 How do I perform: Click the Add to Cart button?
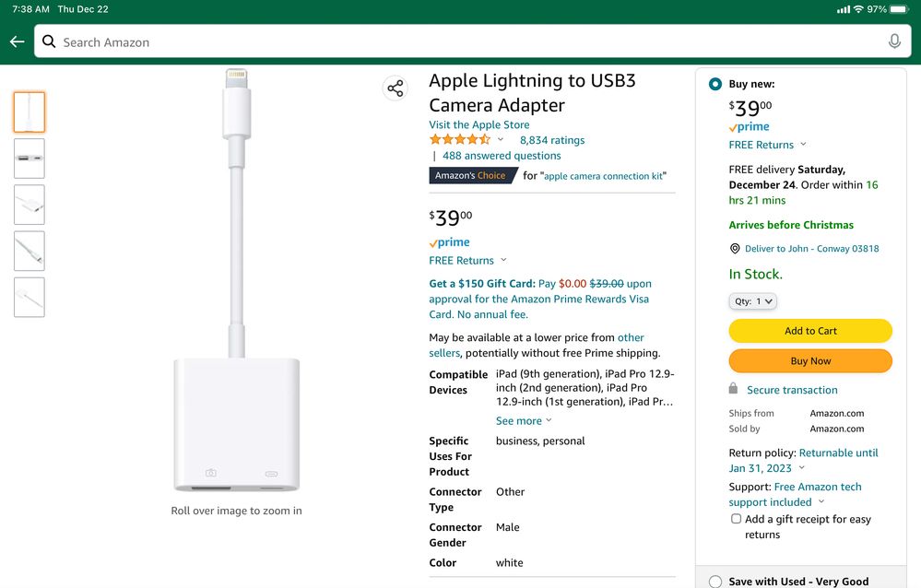(810, 331)
